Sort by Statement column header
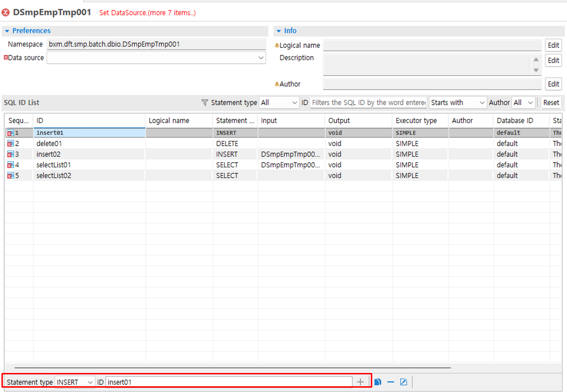 [x=235, y=121]
